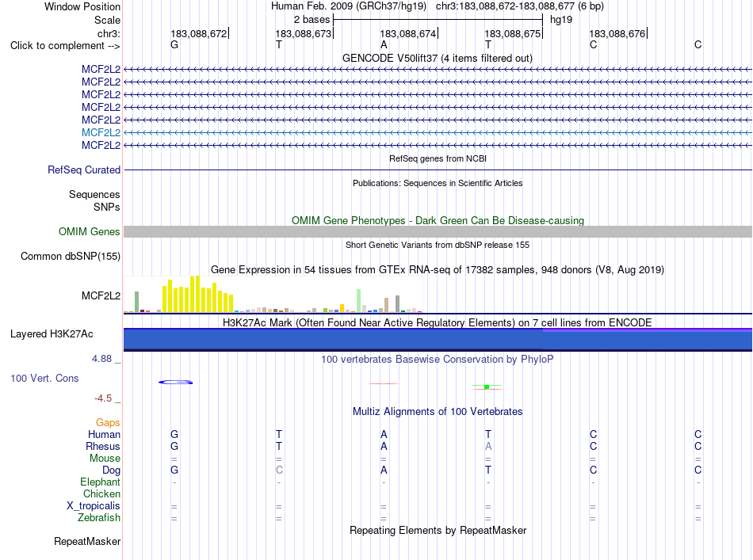Viewport: 753px width, 560px height.
Task: Click position label 183,088,674 on the ruler
Action: (x=408, y=33)
